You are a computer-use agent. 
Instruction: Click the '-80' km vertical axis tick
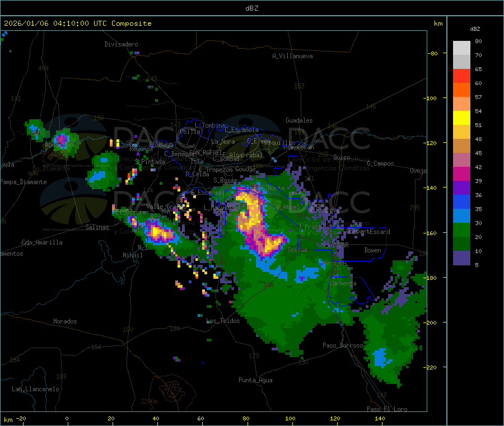[x=433, y=53]
